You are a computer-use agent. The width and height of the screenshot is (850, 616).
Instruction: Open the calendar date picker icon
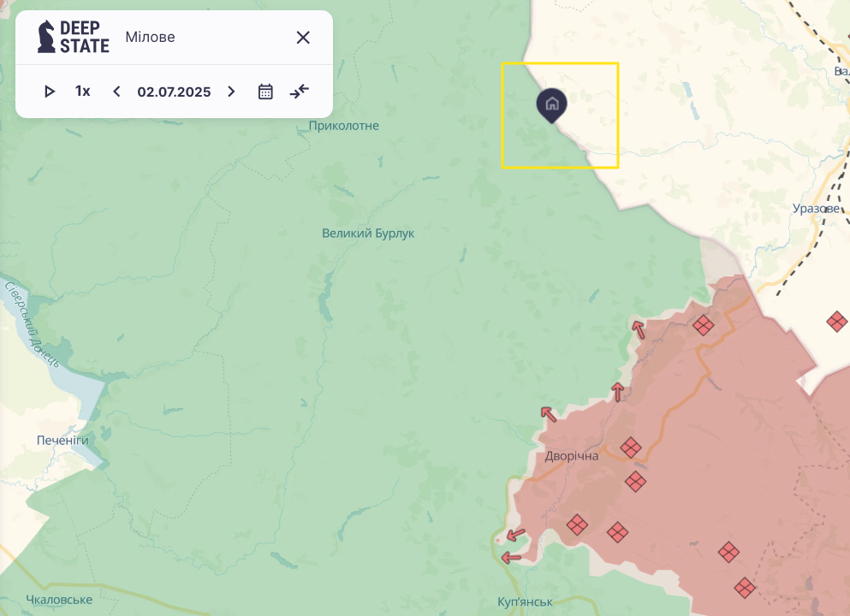[265, 92]
